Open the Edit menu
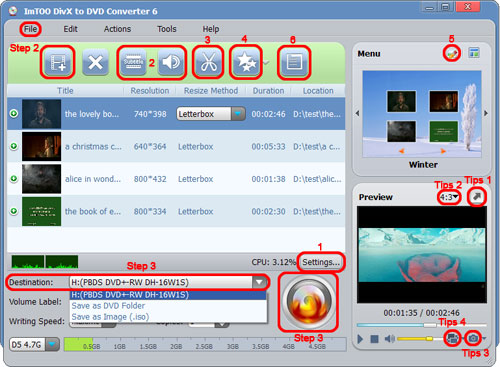Image resolution: width=500 pixels, height=367 pixels. 70,29
